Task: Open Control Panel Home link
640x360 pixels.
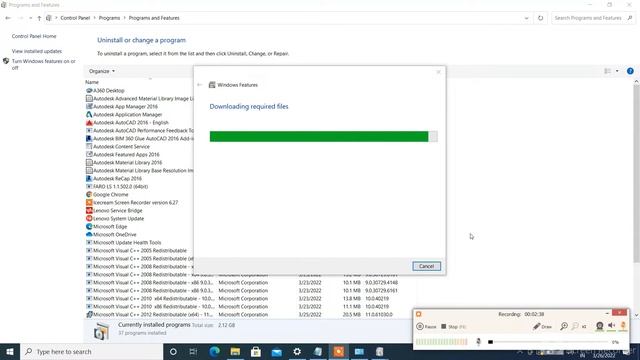Action: coord(34,36)
